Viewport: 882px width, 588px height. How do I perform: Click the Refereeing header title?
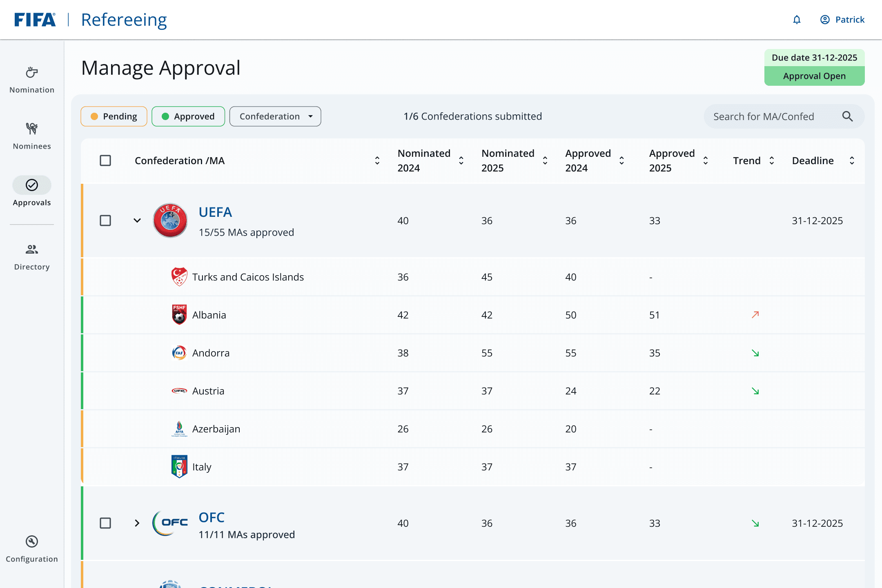coord(124,20)
